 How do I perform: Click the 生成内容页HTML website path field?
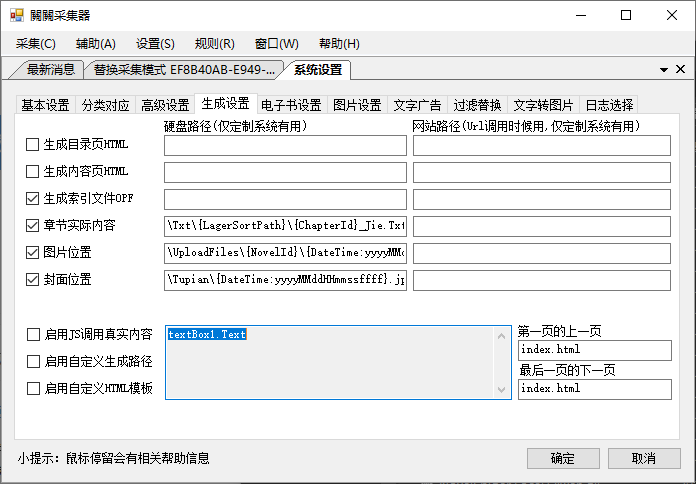[x=542, y=172]
